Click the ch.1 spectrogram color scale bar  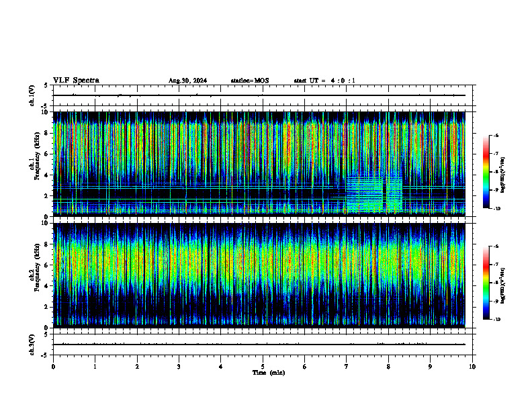coord(486,172)
